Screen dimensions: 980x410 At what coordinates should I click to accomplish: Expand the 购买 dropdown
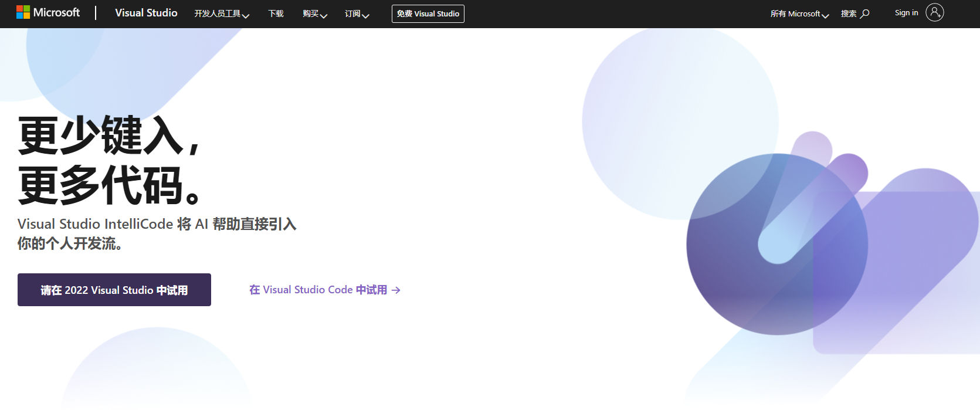(315, 13)
